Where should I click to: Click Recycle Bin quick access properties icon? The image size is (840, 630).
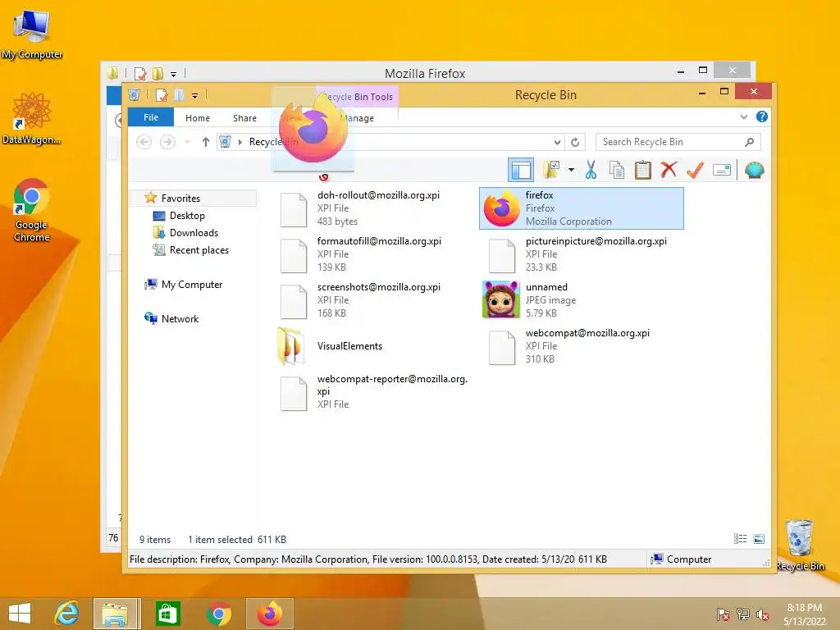point(162,95)
